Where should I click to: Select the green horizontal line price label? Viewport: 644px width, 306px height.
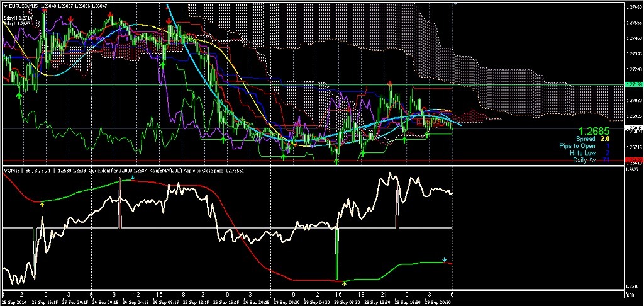click(x=633, y=84)
